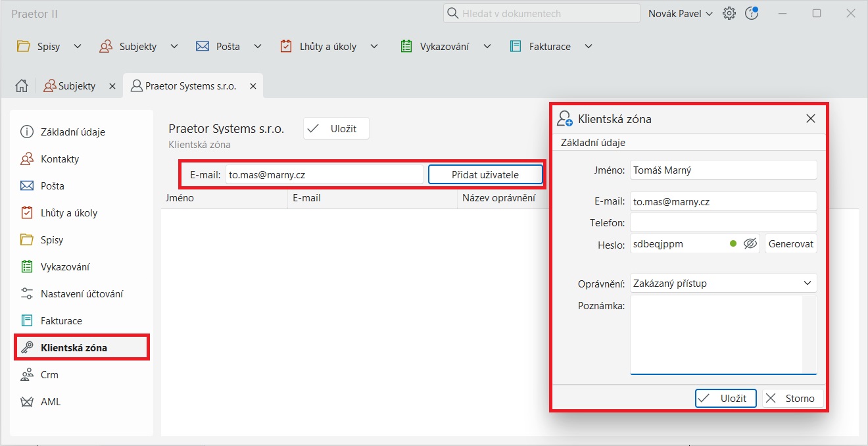Close the Praetor Systems s.r.o. tab

pyautogui.click(x=252, y=86)
